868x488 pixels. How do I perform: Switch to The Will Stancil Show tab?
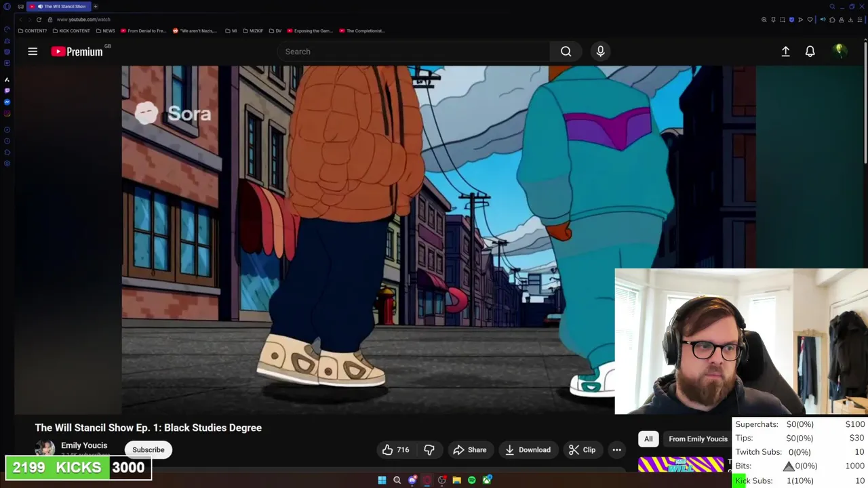click(x=59, y=6)
